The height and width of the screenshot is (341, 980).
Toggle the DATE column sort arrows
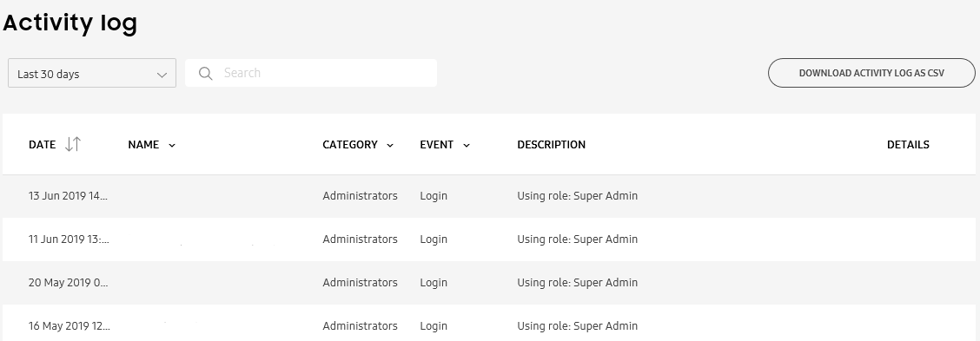point(73,144)
